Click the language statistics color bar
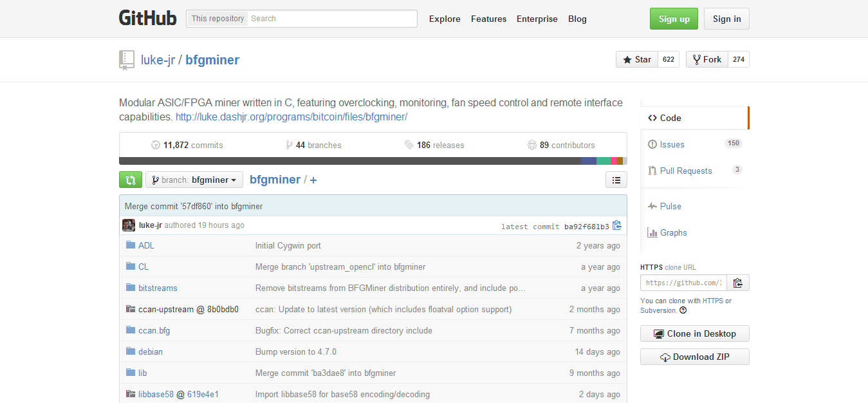 pos(373,161)
